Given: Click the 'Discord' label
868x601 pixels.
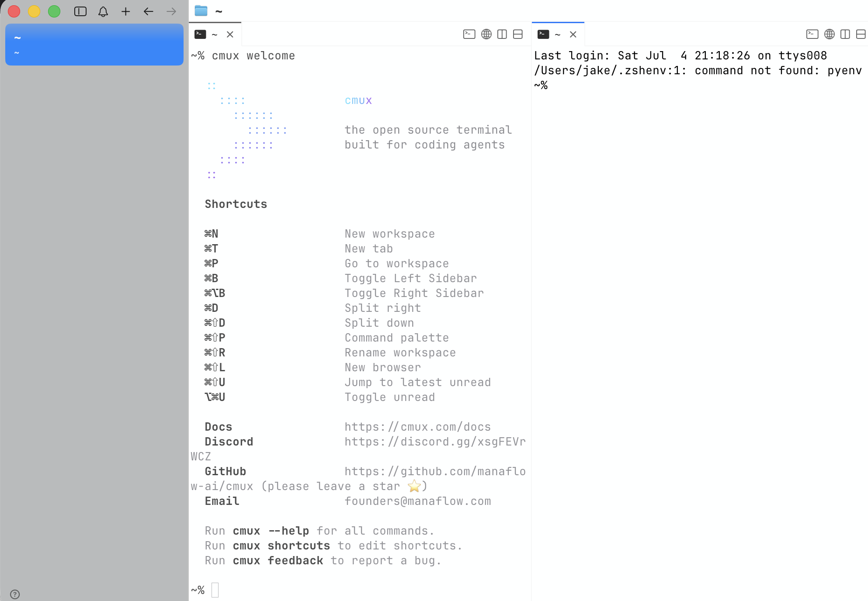Looking at the screenshot, I should click(x=229, y=442).
